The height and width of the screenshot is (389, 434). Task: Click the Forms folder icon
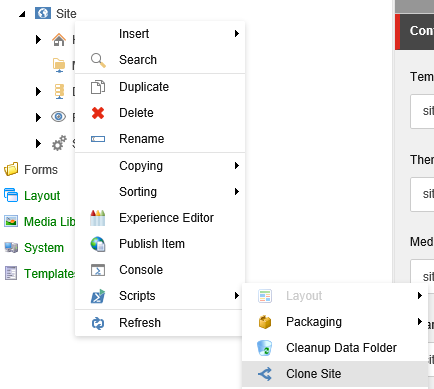(11, 169)
